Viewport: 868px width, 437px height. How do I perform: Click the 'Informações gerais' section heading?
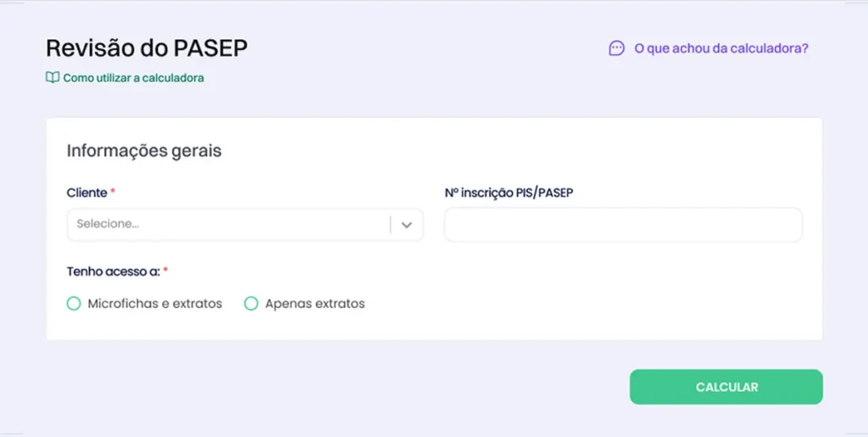144,151
